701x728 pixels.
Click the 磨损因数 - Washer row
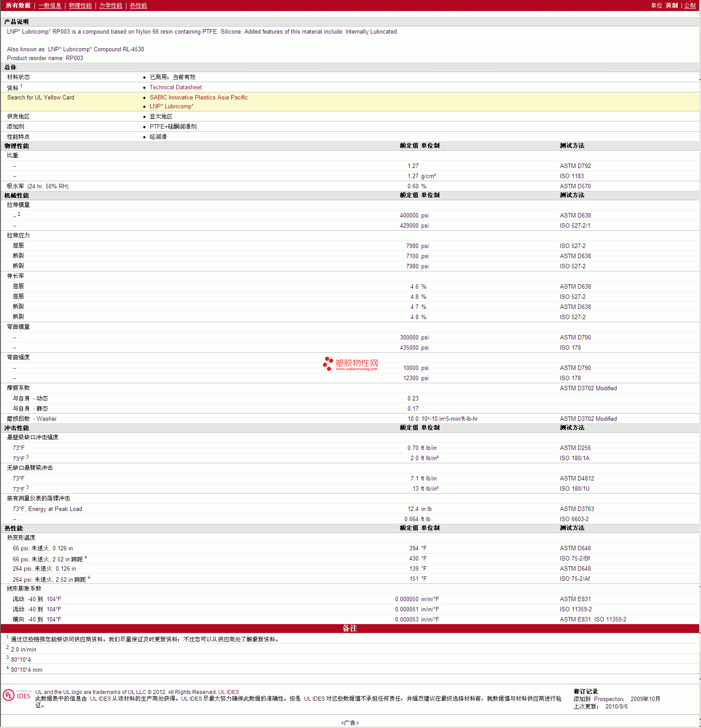tap(350, 419)
